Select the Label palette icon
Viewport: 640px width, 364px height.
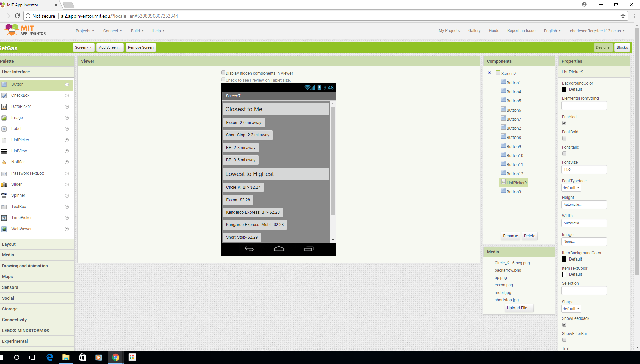(x=4, y=129)
